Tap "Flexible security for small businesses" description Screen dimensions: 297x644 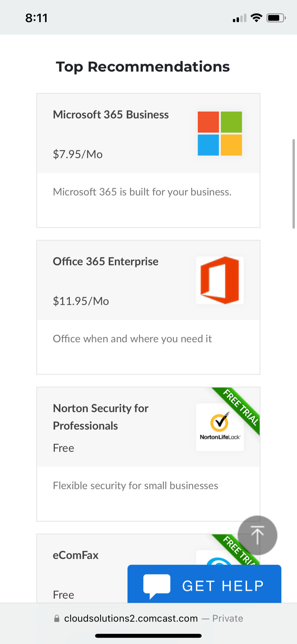[135, 486]
